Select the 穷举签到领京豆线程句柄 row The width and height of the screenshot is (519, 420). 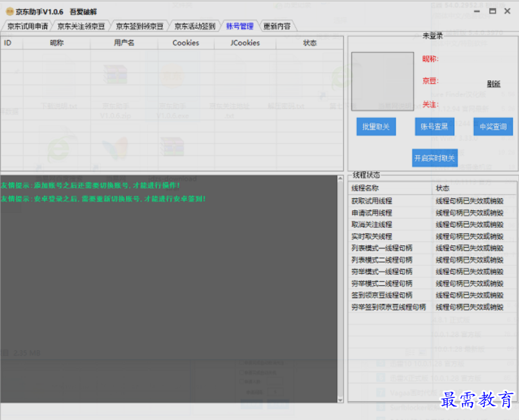[432, 307]
